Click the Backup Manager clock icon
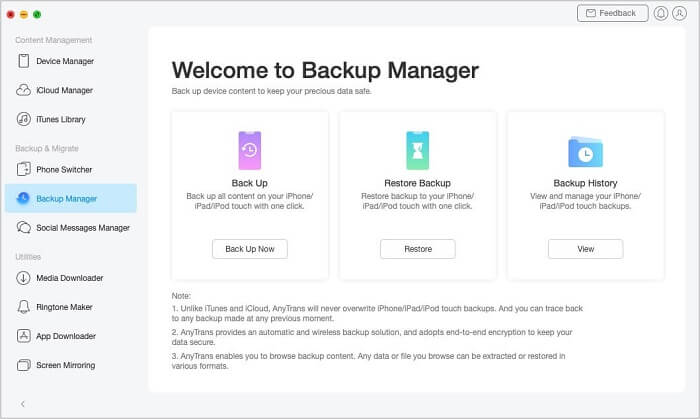The width and height of the screenshot is (700, 419). coord(23,198)
